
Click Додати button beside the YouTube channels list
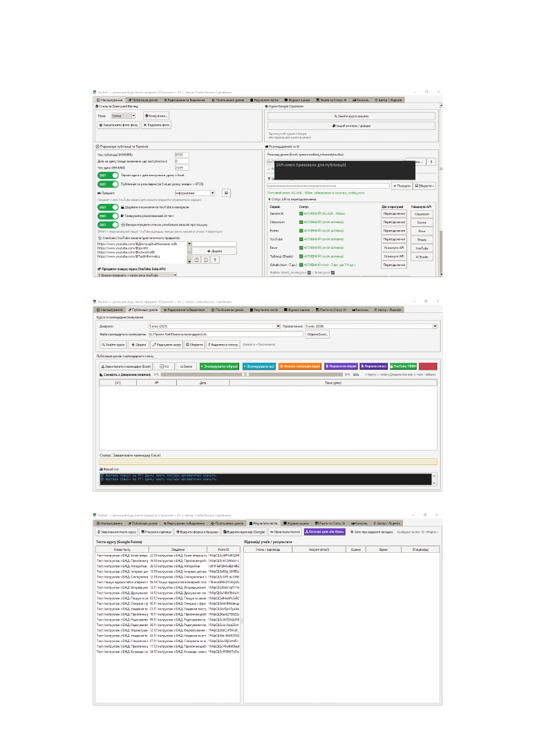[x=214, y=252]
